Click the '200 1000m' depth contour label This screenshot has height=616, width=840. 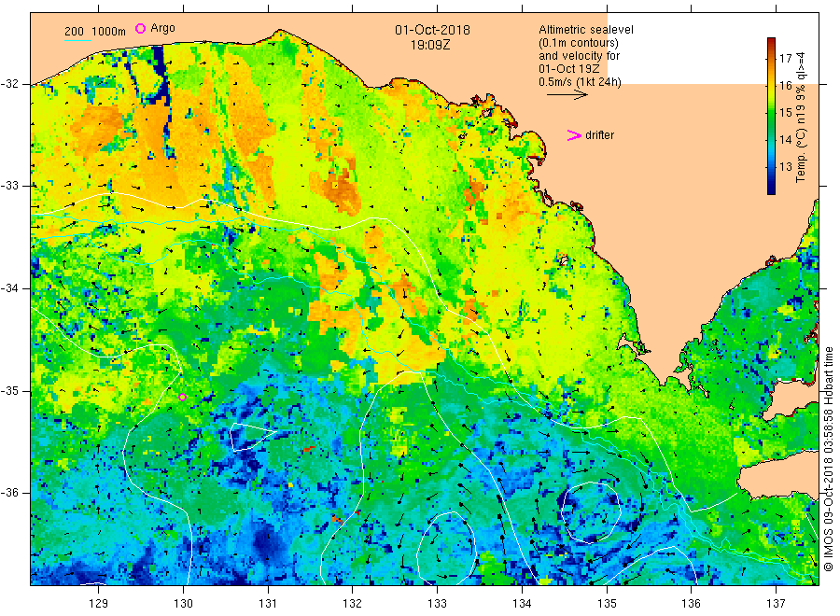(x=95, y=32)
